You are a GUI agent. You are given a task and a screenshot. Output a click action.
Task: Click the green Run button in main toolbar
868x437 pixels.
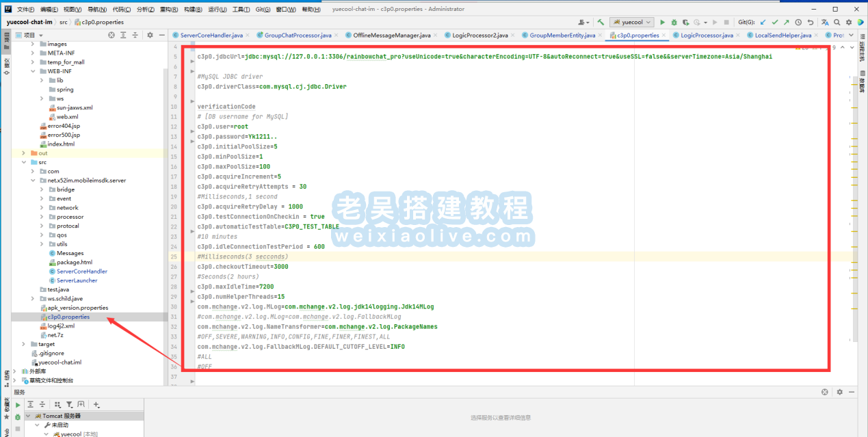pyautogui.click(x=662, y=23)
